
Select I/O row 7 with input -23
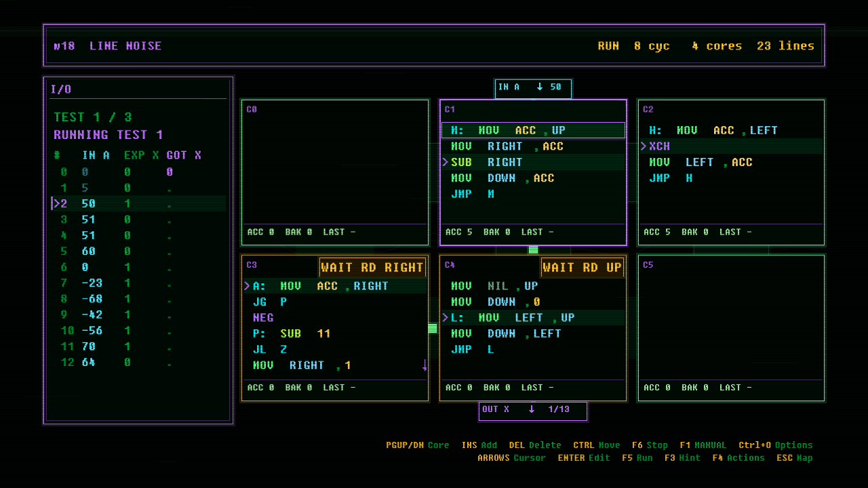(x=139, y=283)
